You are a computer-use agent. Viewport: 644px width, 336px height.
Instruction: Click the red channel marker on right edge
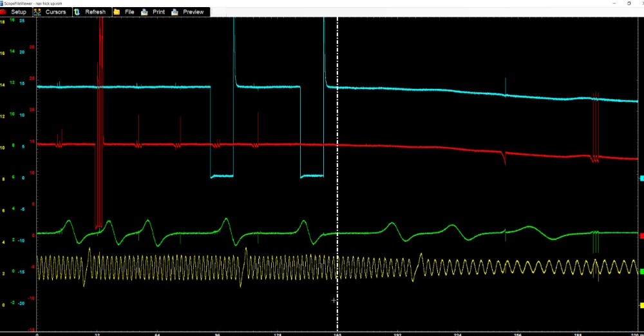[x=641, y=236]
